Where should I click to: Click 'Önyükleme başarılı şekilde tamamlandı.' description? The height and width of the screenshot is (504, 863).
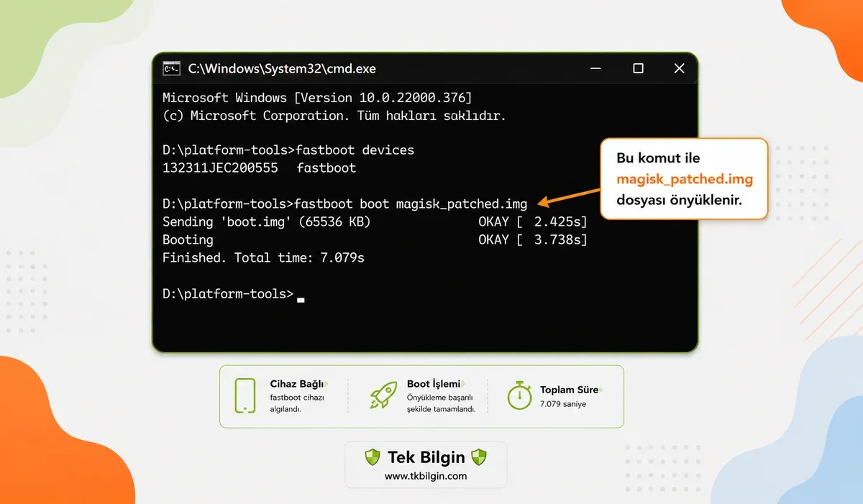click(x=442, y=403)
